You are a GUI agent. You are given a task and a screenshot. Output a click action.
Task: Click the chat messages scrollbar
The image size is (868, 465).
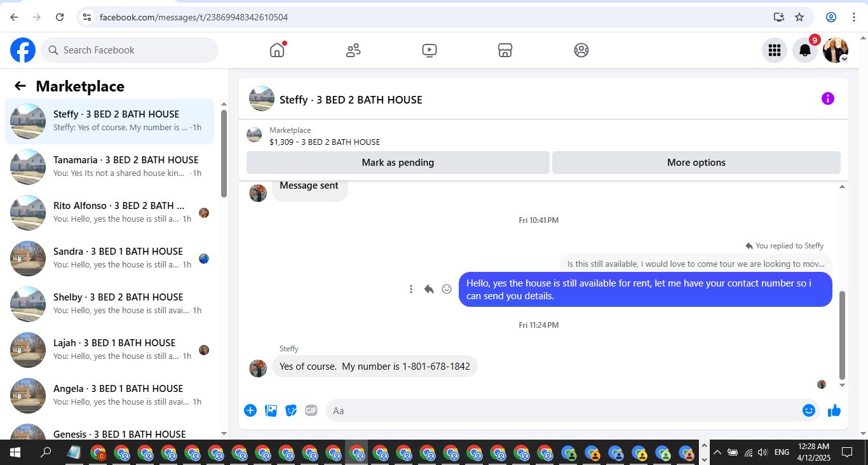843,335
